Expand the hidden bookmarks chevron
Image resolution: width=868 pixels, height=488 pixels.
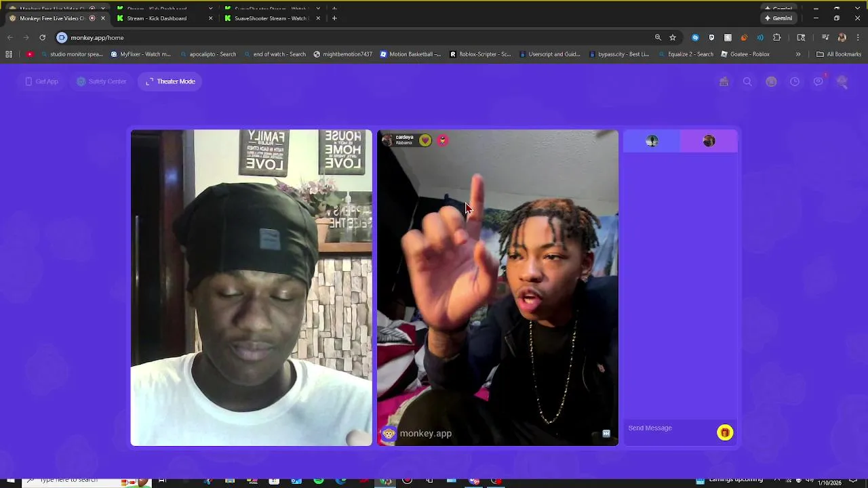[x=798, y=54]
